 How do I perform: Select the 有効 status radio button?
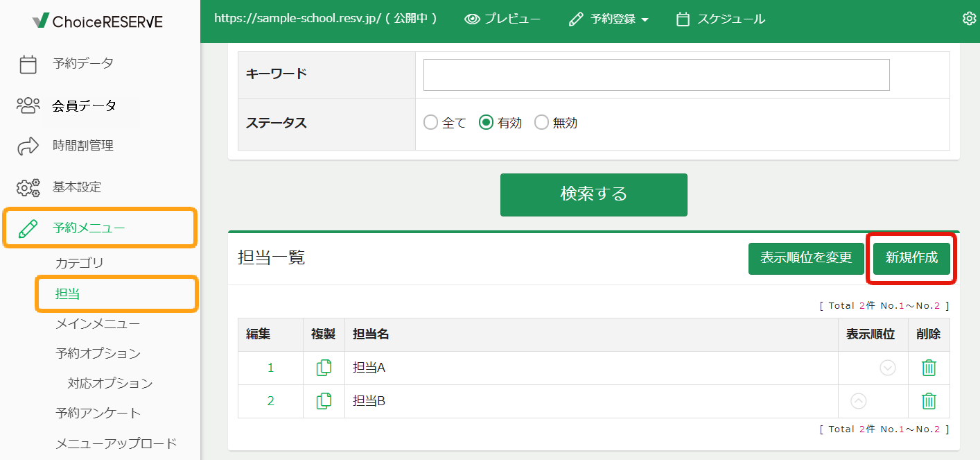pos(486,123)
